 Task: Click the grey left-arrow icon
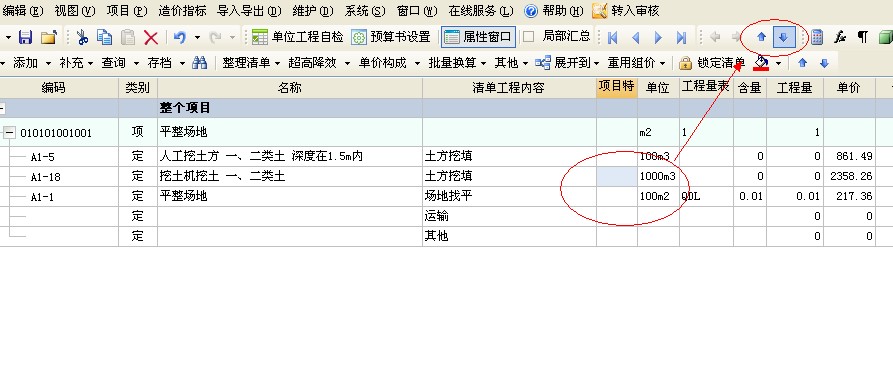coord(715,38)
